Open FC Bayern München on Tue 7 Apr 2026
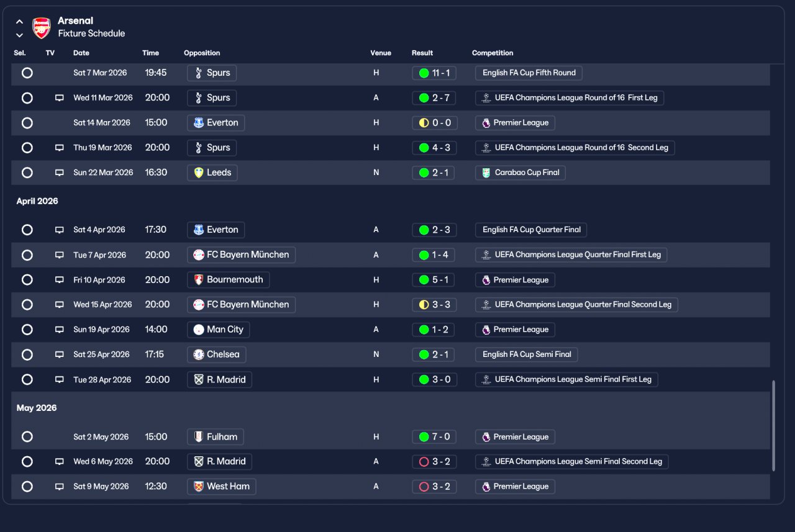The width and height of the screenshot is (795, 532). pos(241,255)
